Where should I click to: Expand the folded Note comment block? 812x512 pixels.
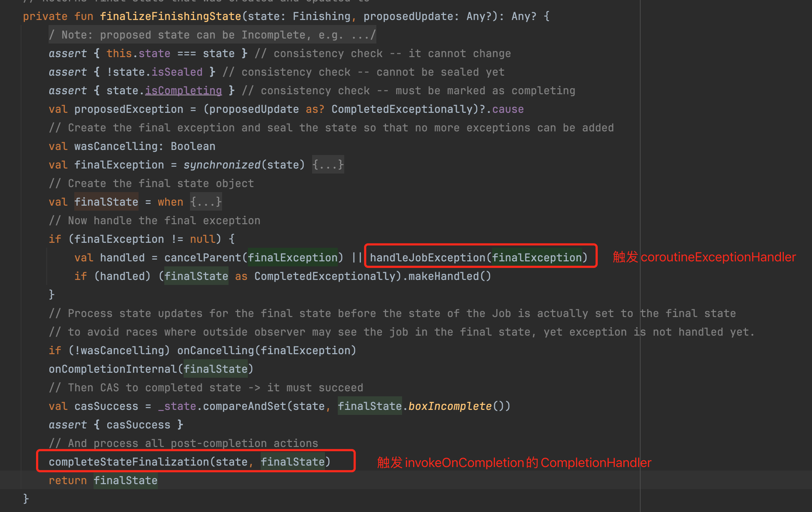212,35
